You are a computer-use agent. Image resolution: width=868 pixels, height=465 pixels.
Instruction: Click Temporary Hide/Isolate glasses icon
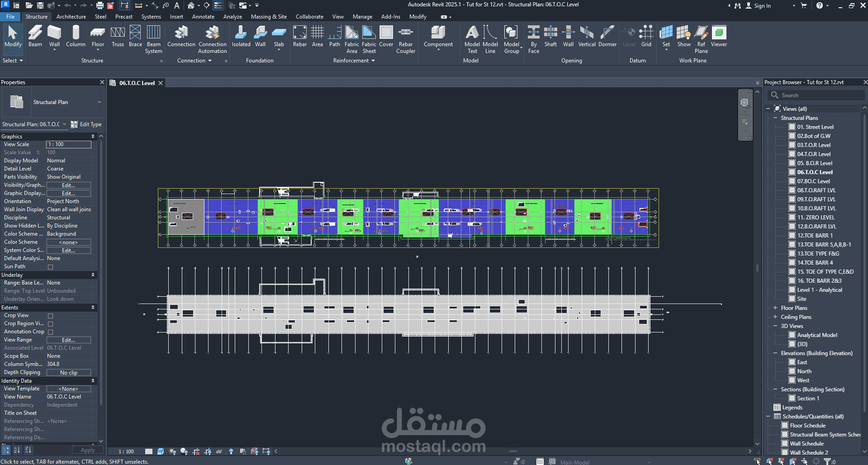[219, 451]
